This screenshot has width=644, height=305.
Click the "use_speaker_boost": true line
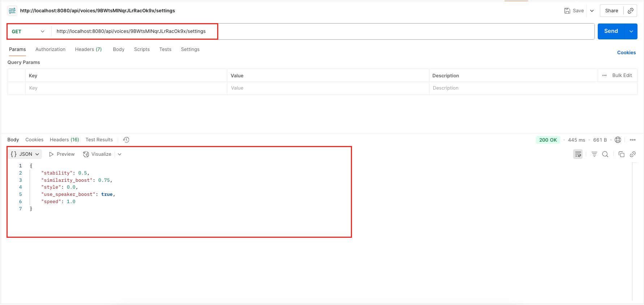(x=78, y=194)
